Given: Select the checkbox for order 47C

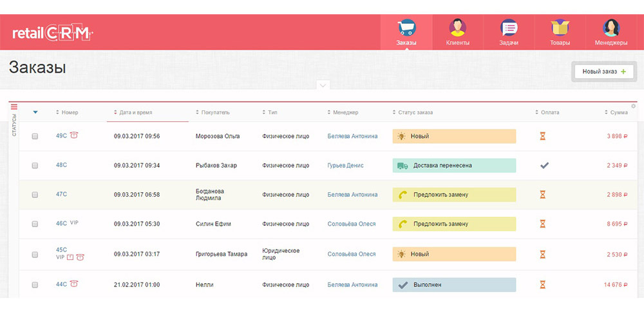Looking at the screenshot, I should (35, 195).
